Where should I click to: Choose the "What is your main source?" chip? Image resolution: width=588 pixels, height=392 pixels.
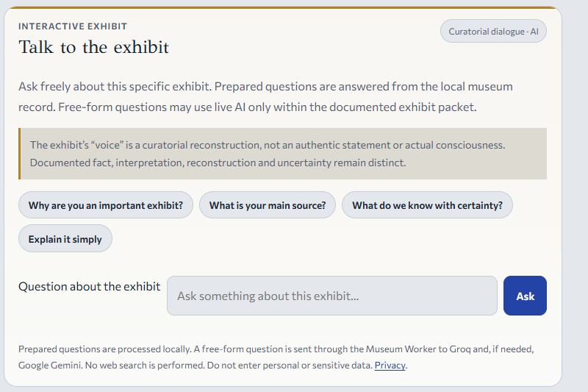[x=268, y=205]
